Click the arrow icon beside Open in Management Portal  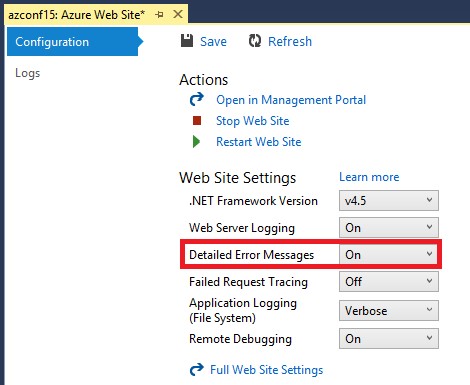[197, 99]
